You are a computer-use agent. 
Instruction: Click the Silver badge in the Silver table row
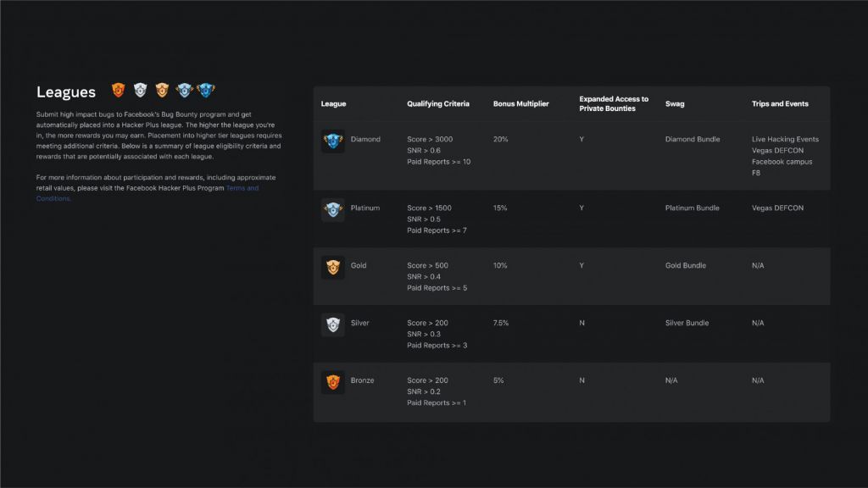pyautogui.click(x=333, y=324)
